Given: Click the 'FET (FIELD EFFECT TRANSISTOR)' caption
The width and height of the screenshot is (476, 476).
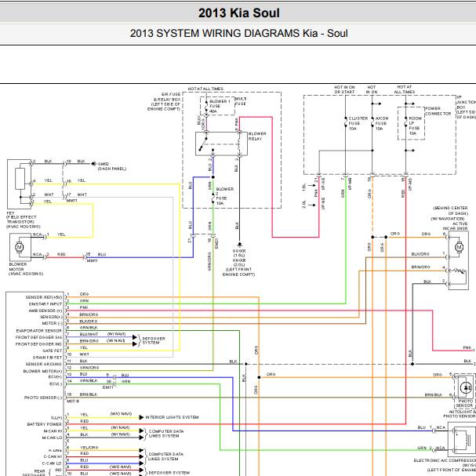Looking at the screenshot, I should [21, 218].
